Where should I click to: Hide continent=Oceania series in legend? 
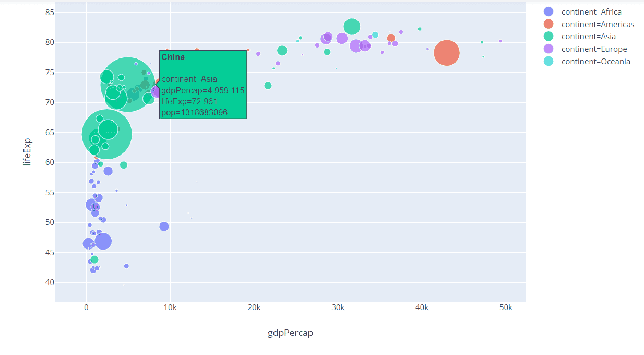pyautogui.click(x=587, y=62)
